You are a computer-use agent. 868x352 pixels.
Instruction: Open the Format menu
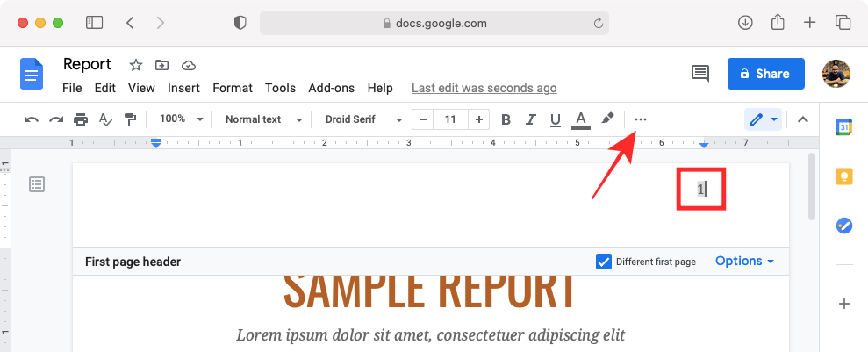coord(233,88)
